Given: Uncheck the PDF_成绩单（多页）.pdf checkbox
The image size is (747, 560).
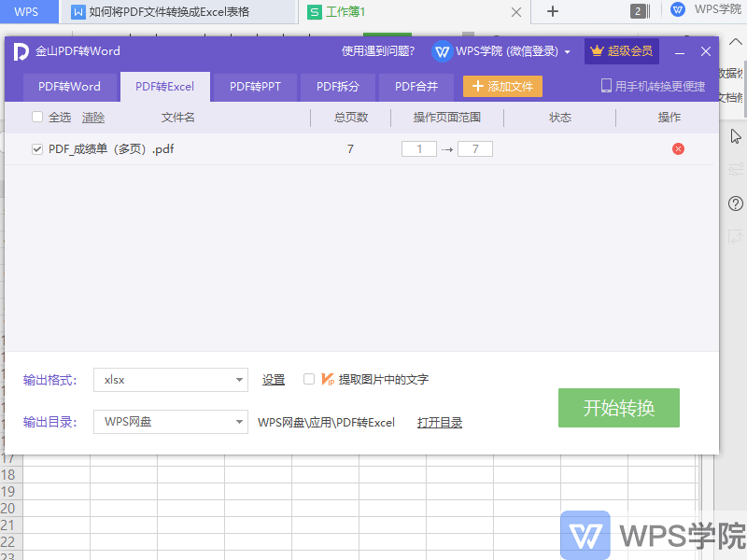Looking at the screenshot, I should coord(37,149).
